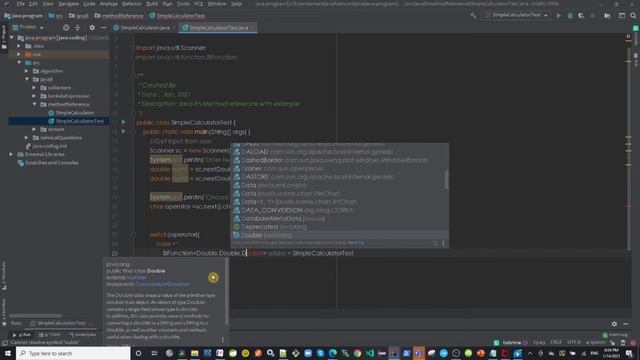The image size is (640, 360).
Task: Open the Windows Start menu
Action: 7,353
